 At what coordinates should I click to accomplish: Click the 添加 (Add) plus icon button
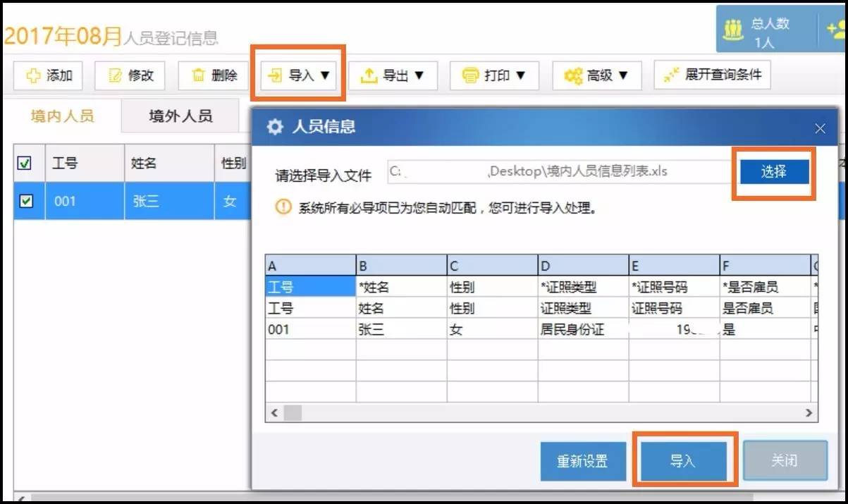33,76
